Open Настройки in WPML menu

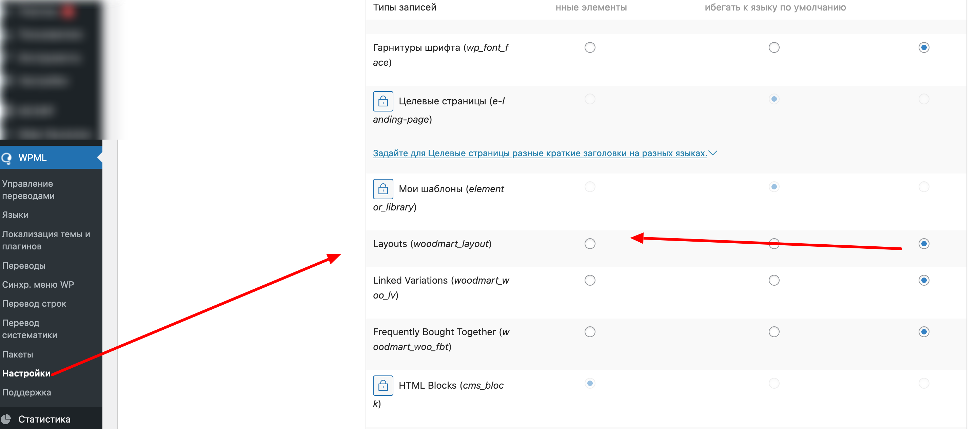click(26, 373)
